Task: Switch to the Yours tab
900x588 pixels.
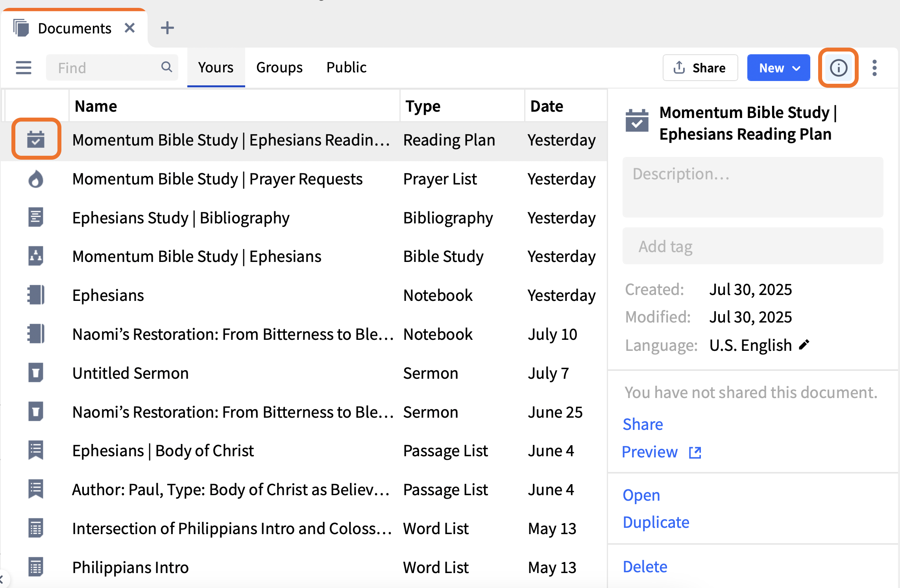Action: [x=216, y=67]
